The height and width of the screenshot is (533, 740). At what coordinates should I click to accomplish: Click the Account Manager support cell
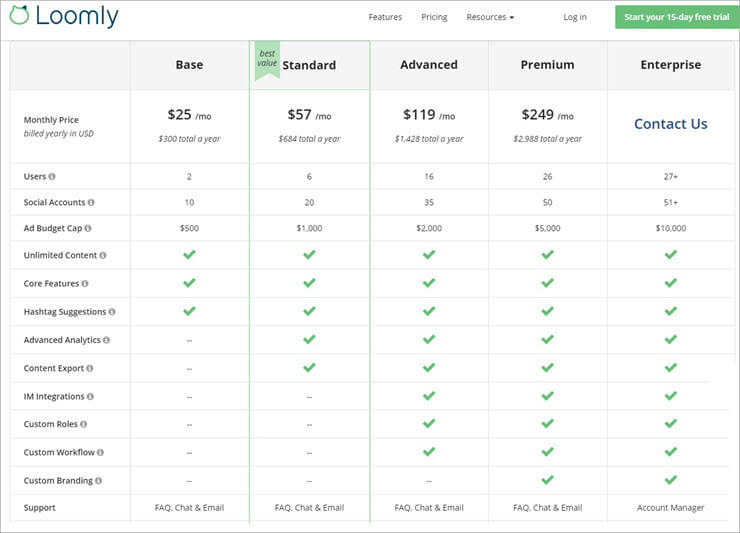(x=671, y=508)
